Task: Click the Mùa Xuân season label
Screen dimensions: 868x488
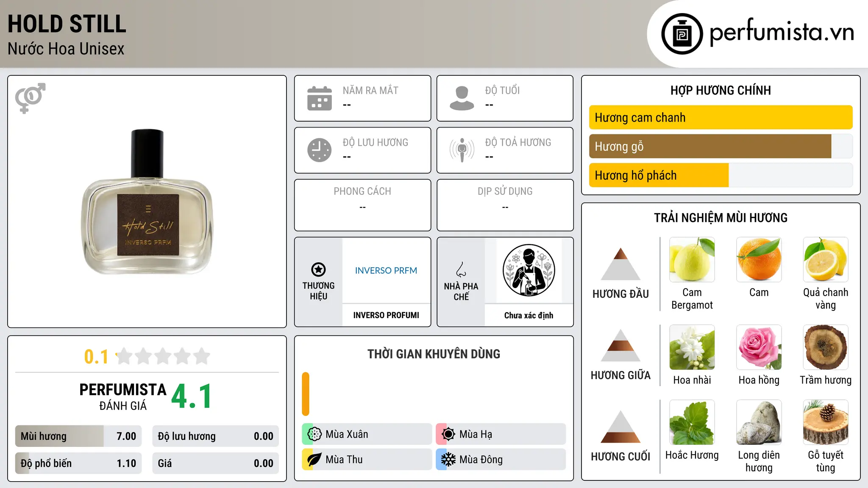Action: pyautogui.click(x=347, y=434)
